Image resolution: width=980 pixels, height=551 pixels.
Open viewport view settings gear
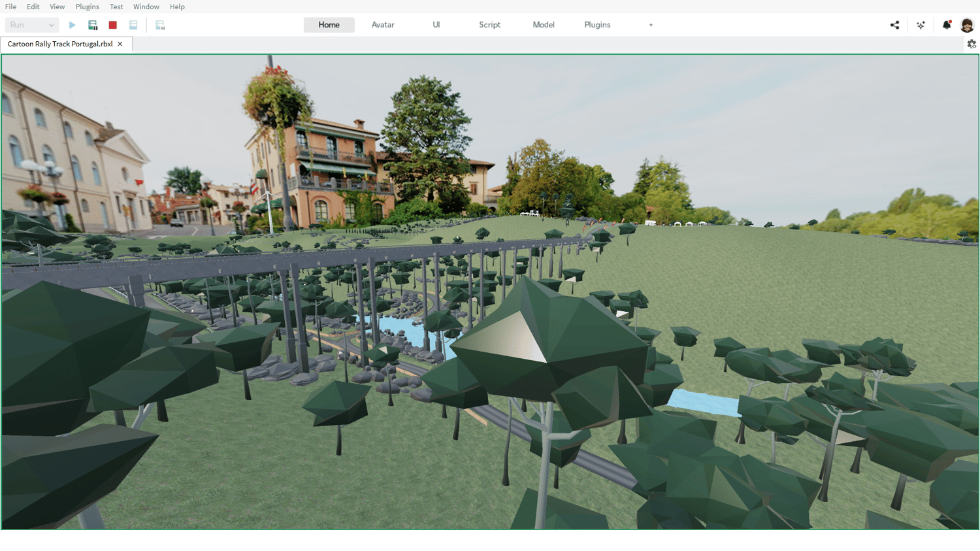(x=972, y=44)
